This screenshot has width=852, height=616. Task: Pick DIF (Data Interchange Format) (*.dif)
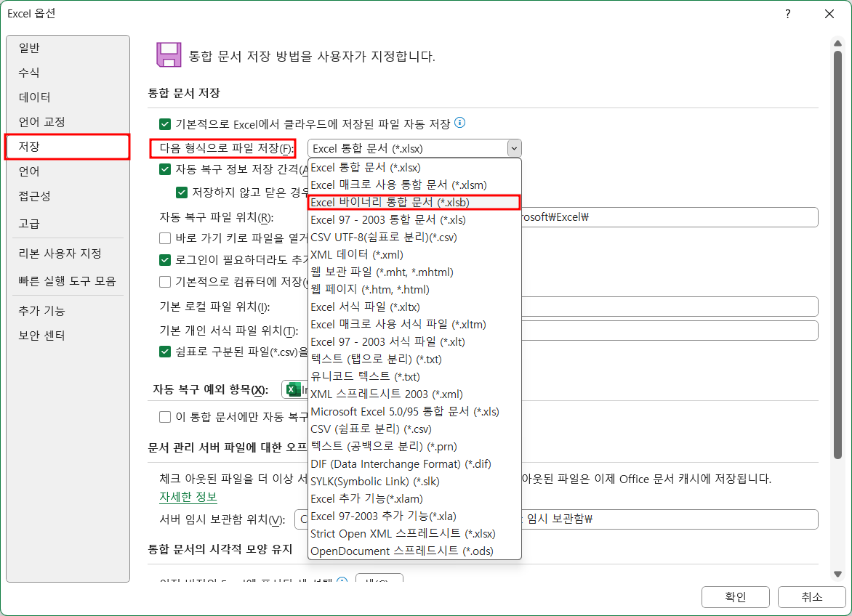pyautogui.click(x=414, y=463)
